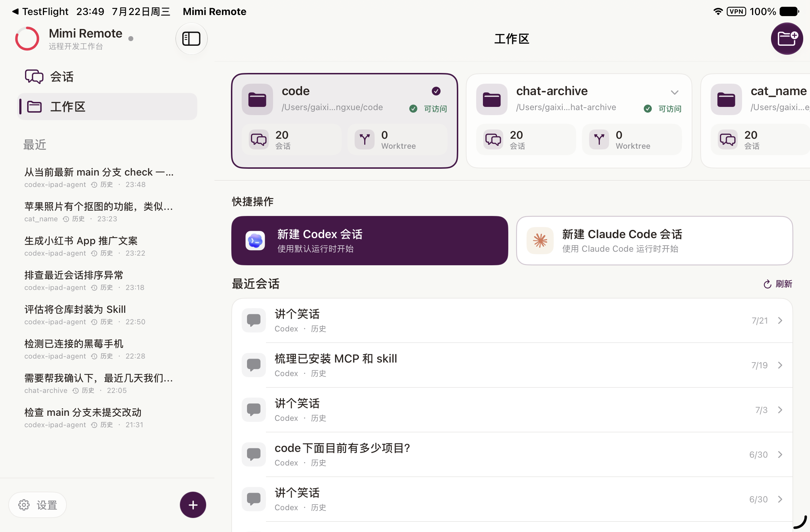Click the folder icon beside 工作区
The height and width of the screenshot is (532, 810).
tap(35, 107)
